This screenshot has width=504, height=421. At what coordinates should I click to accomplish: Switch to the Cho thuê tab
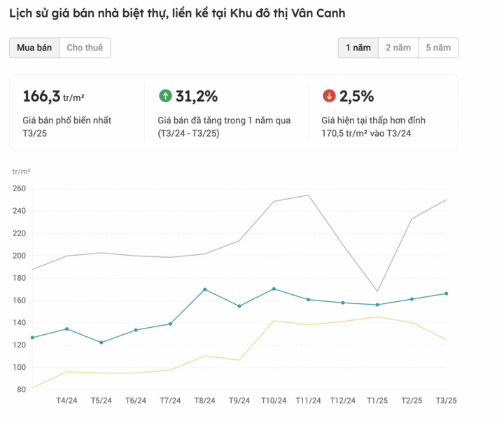[x=85, y=48]
